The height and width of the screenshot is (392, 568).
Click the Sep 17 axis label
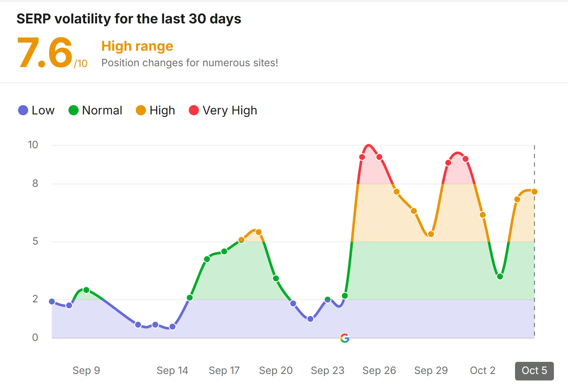click(224, 370)
